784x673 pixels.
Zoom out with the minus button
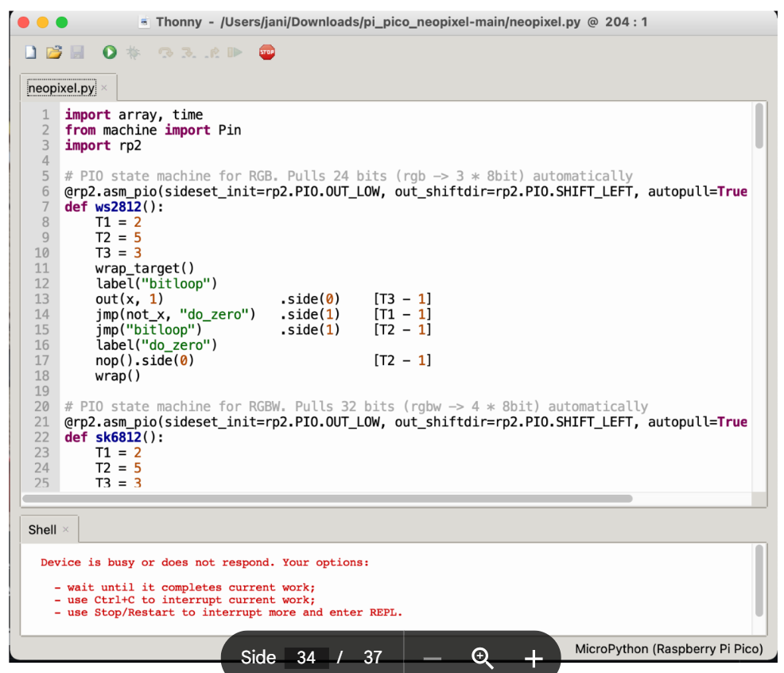coord(432,658)
